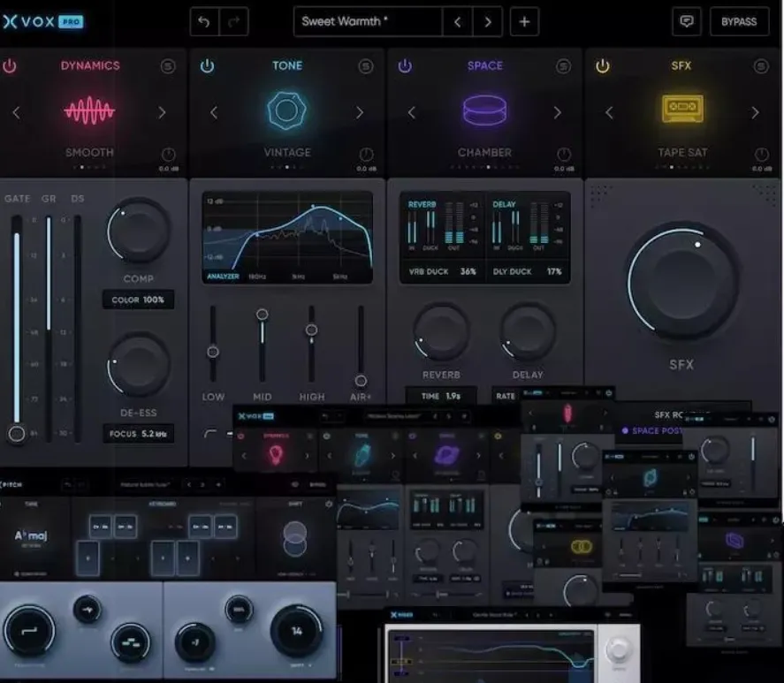The height and width of the screenshot is (683, 784).
Task: Click the undo arrow in top bar
Action: point(204,21)
